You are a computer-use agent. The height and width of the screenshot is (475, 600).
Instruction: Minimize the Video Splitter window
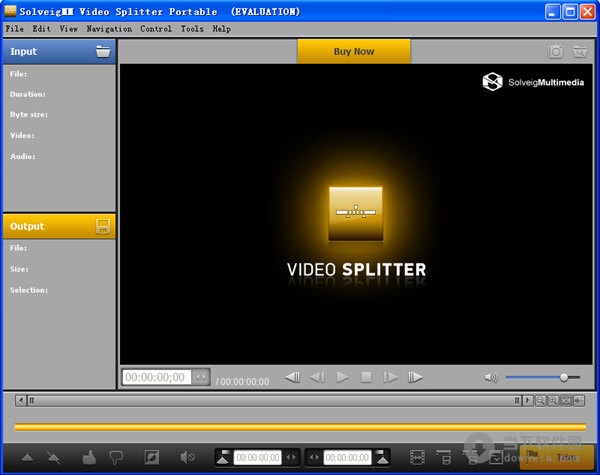pos(552,12)
